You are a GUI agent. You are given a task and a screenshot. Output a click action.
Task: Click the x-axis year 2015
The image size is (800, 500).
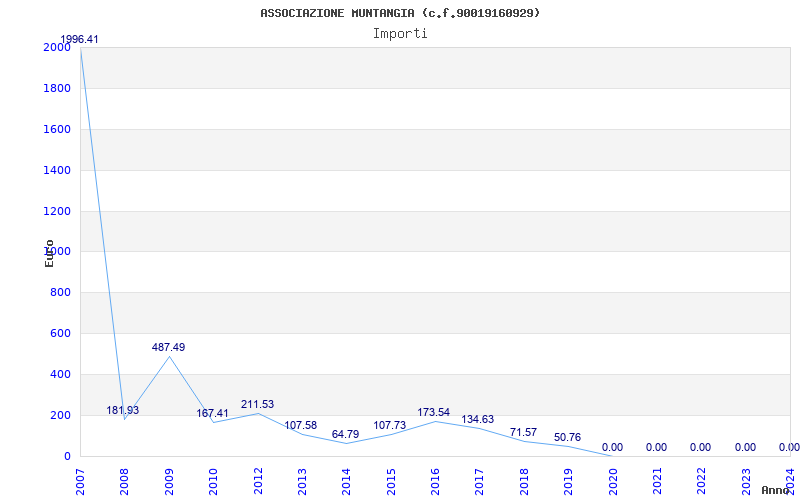point(391,481)
